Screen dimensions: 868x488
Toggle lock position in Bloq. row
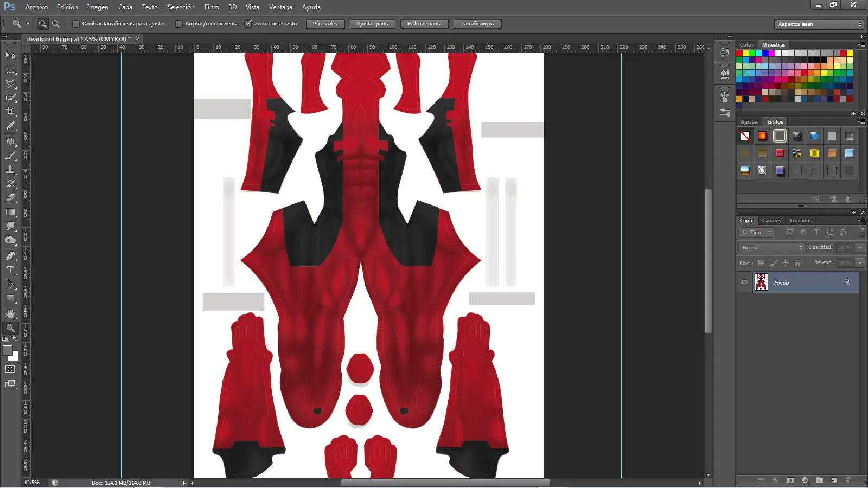point(785,263)
